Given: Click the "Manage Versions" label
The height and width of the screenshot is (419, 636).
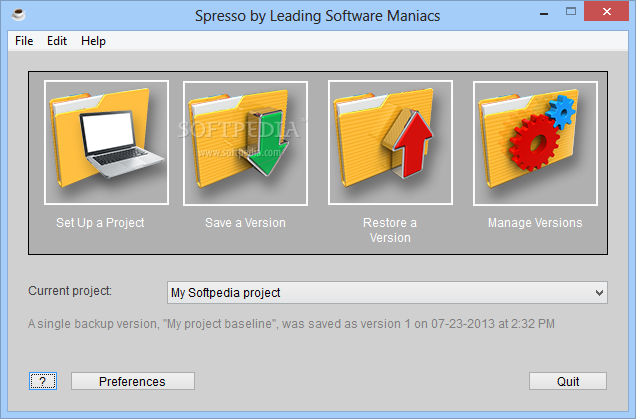Looking at the screenshot, I should pyautogui.click(x=535, y=223).
